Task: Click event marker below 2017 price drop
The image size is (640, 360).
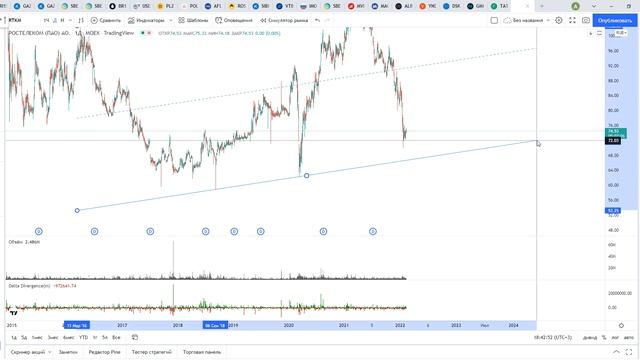Action: click(x=150, y=231)
